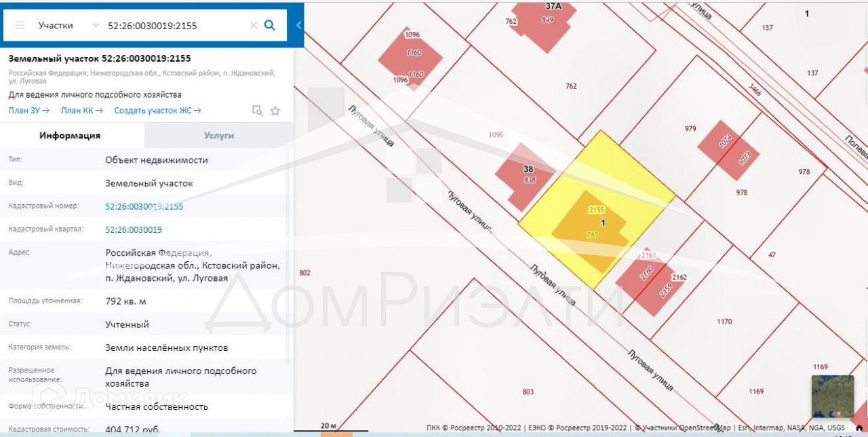Viewport: 868px width, 437px height.
Task: Click the '792 кв. м' area value
Action: (x=125, y=301)
